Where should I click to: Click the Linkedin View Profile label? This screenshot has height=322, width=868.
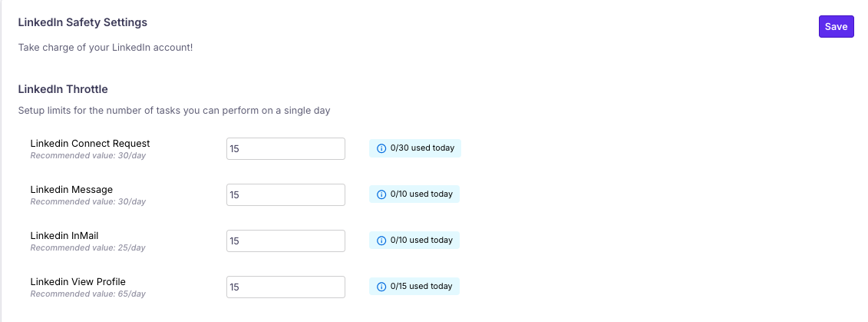tap(78, 281)
